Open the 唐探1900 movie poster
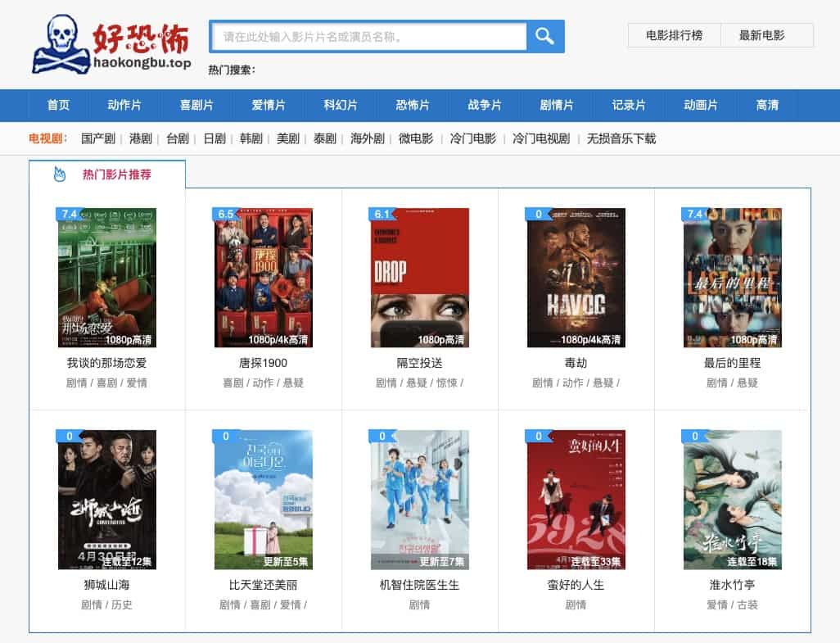Image resolution: width=840 pixels, height=643 pixels. [x=263, y=278]
